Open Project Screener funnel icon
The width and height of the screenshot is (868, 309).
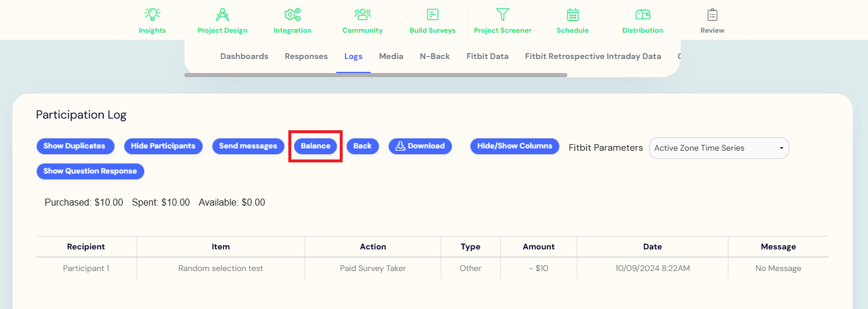503,15
